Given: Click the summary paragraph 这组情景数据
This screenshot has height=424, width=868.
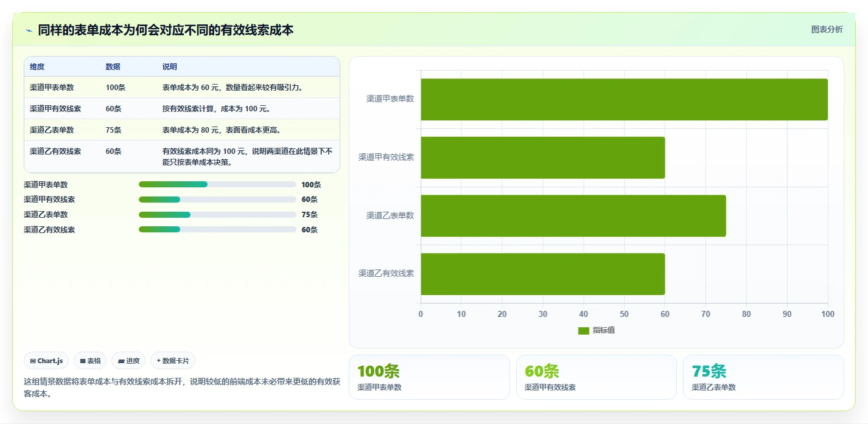Looking at the screenshot, I should point(182,388).
